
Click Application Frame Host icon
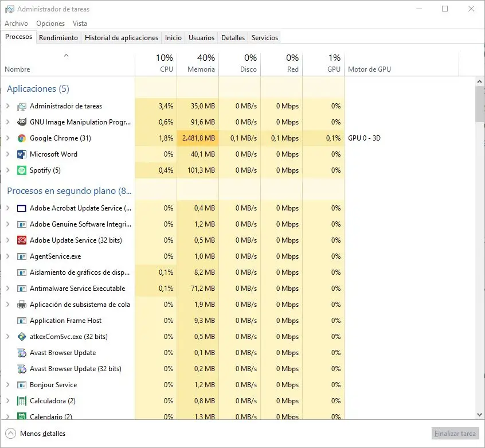pos(22,321)
